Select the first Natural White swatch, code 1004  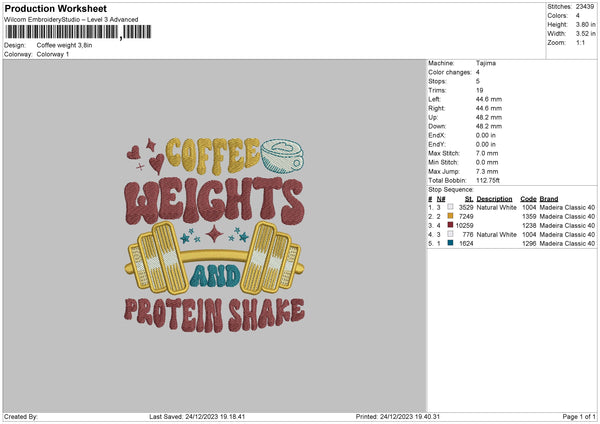(x=449, y=207)
